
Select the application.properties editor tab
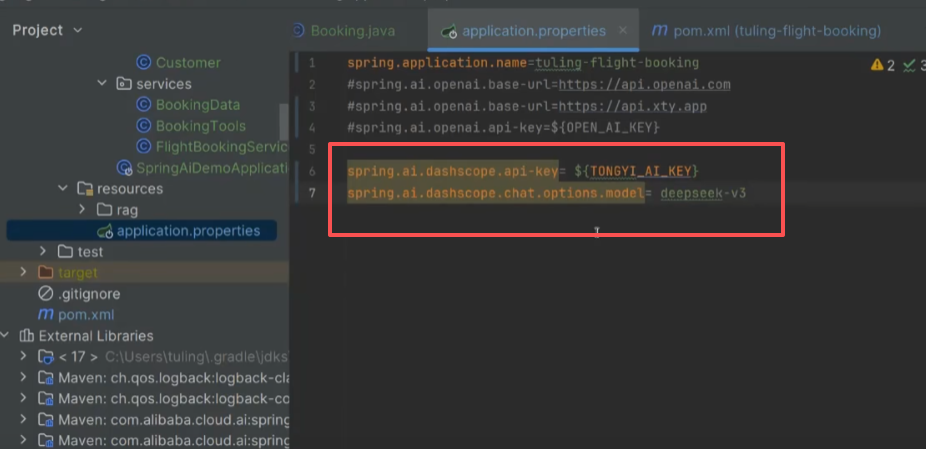click(534, 31)
